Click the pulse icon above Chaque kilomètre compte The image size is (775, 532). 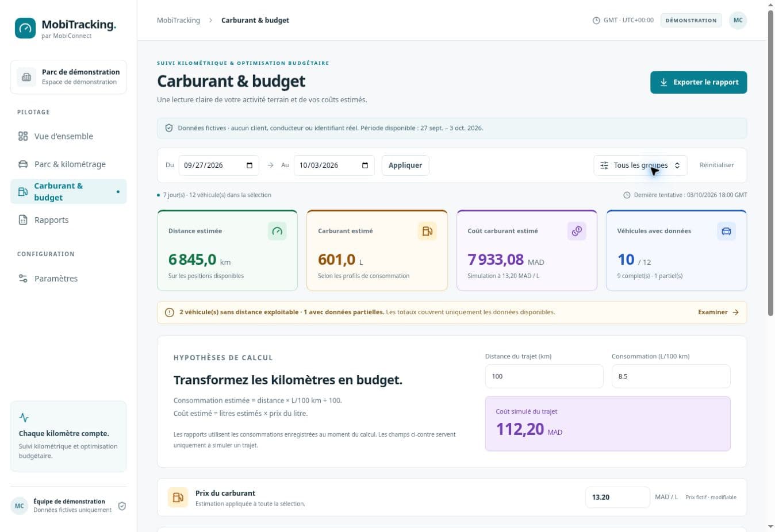24,418
